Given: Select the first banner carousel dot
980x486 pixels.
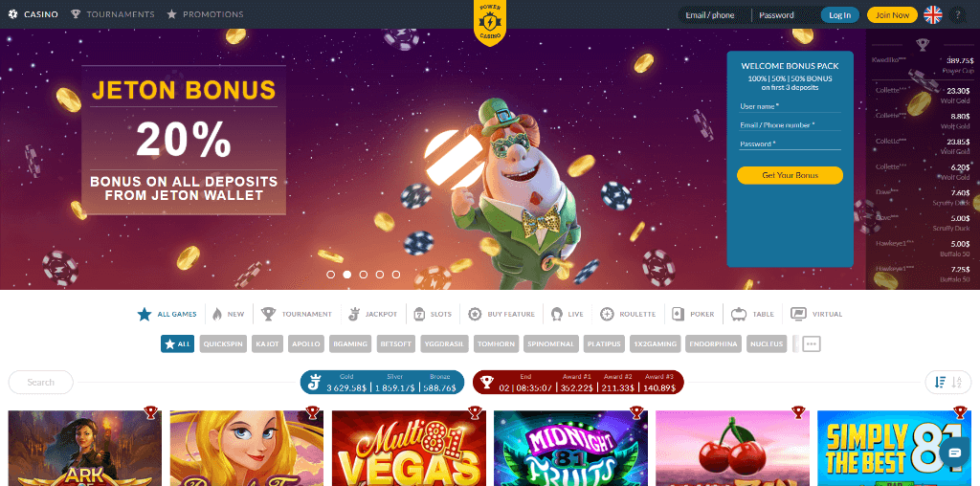Looking at the screenshot, I should click(x=330, y=275).
